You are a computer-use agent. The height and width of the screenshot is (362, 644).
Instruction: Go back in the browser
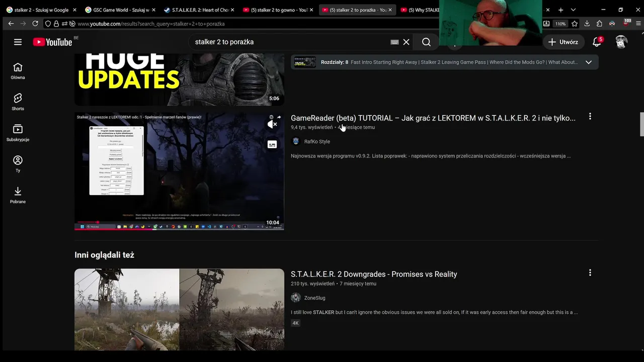(x=11, y=24)
